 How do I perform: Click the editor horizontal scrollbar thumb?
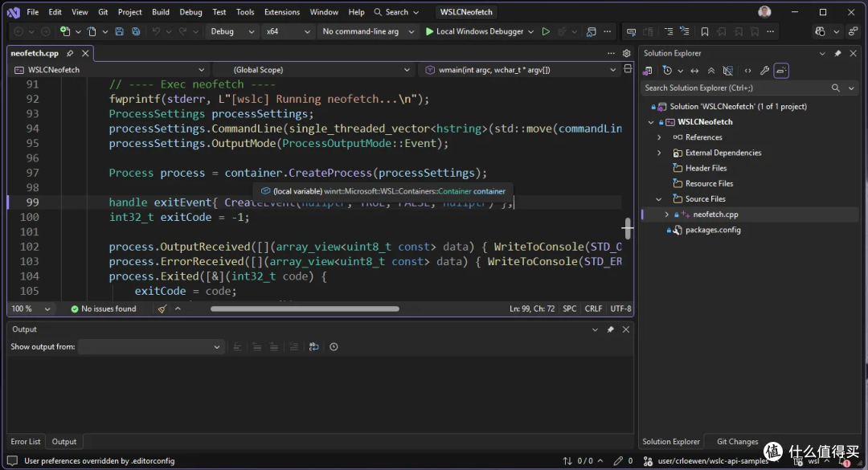pos(305,309)
